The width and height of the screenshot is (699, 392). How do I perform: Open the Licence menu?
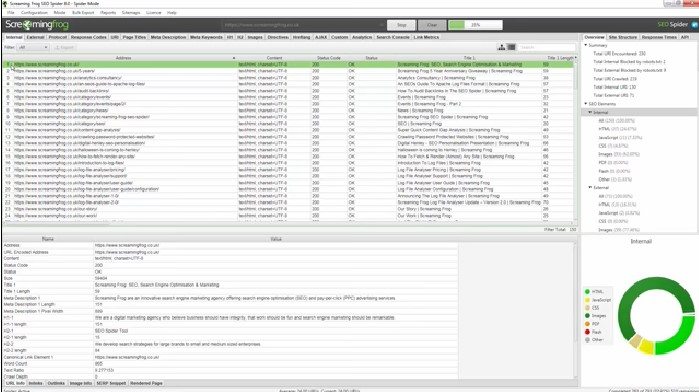click(x=153, y=12)
